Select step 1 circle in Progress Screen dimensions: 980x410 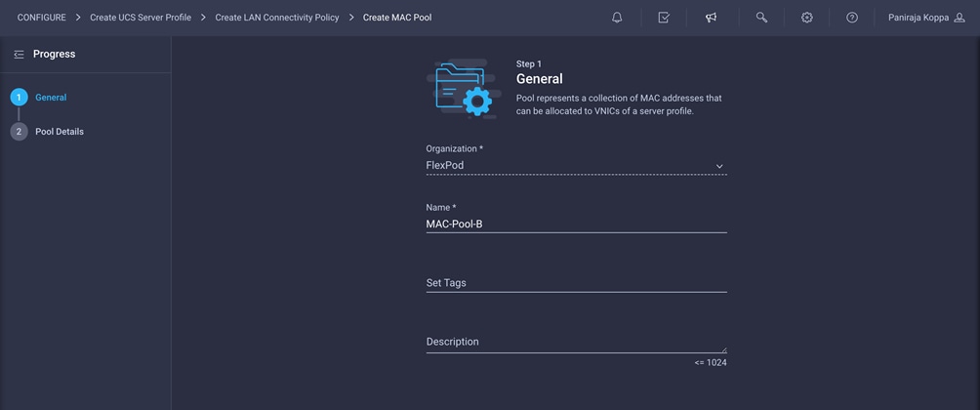click(20, 98)
